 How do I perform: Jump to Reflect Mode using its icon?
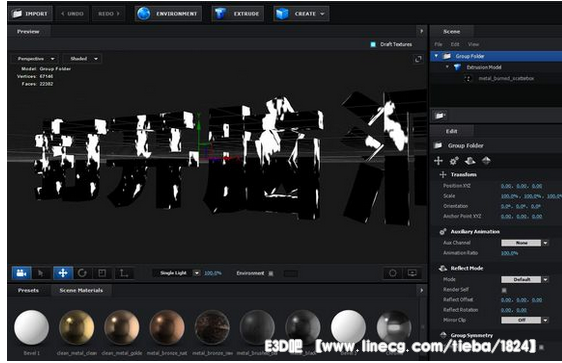tap(470, 161)
